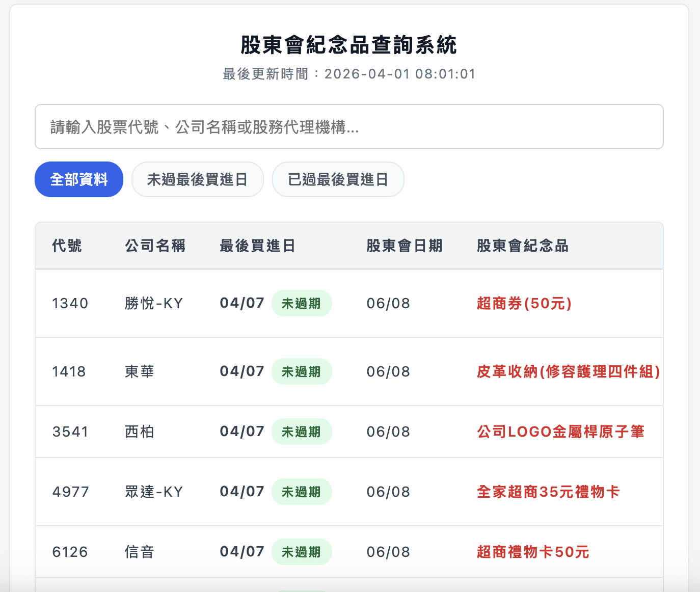Click souvenir 超商券(50元)

(524, 304)
